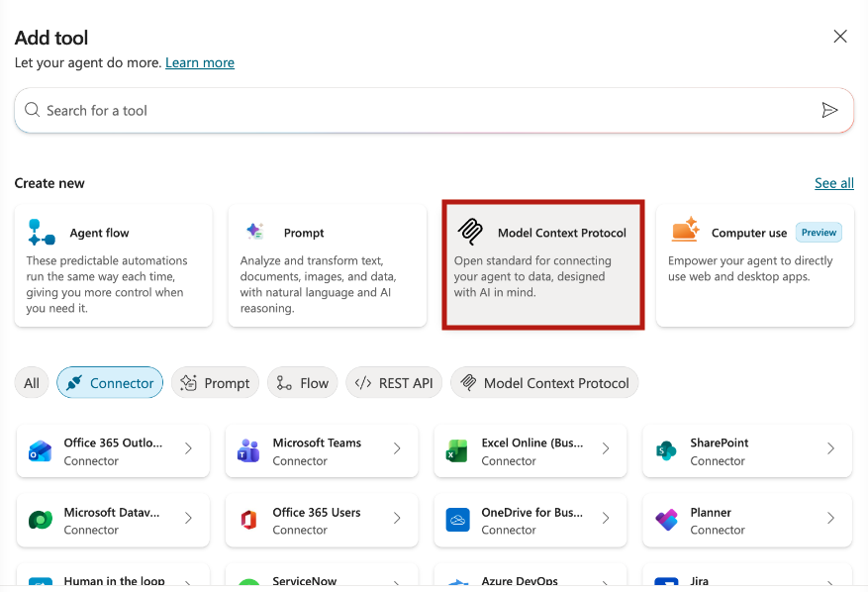The image size is (868, 592).
Task: Close the Add tool dialog
Action: point(840,37)
